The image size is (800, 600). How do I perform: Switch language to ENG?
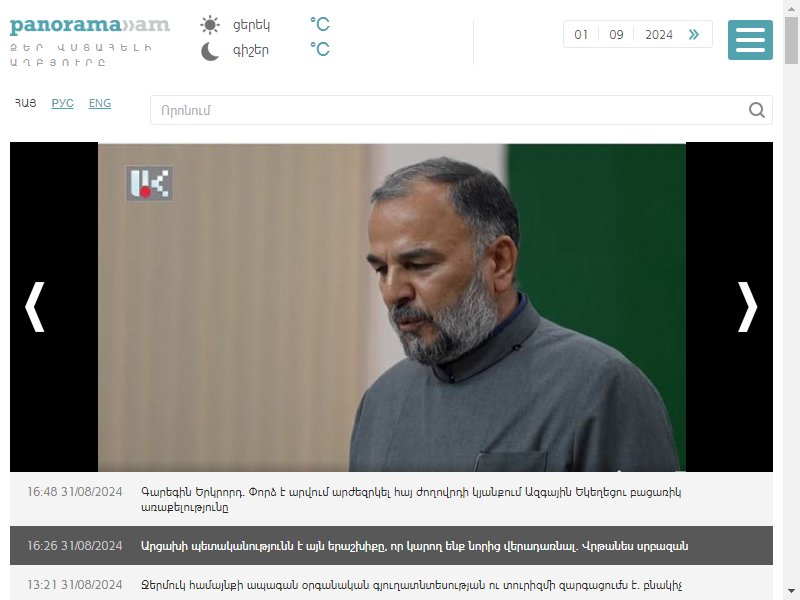coord(99,103)
